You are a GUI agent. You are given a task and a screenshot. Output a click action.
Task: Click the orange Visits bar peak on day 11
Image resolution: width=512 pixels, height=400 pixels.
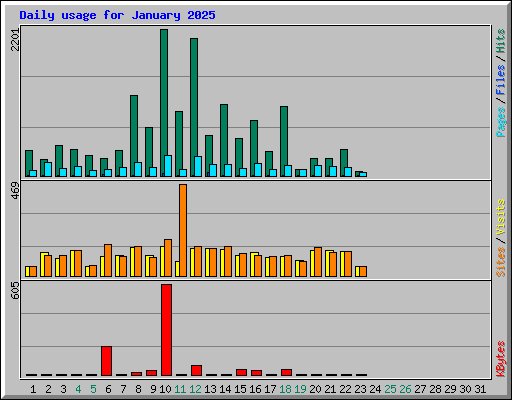(183, 230)
